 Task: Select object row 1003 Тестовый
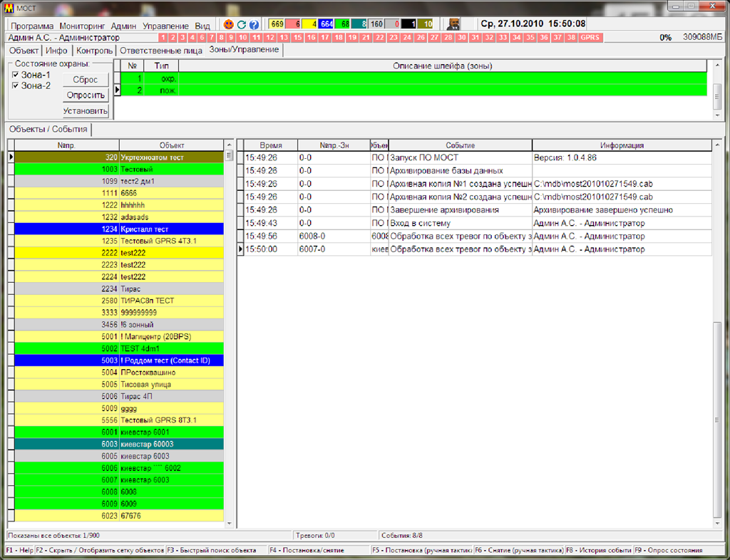(x=119, y=170)
